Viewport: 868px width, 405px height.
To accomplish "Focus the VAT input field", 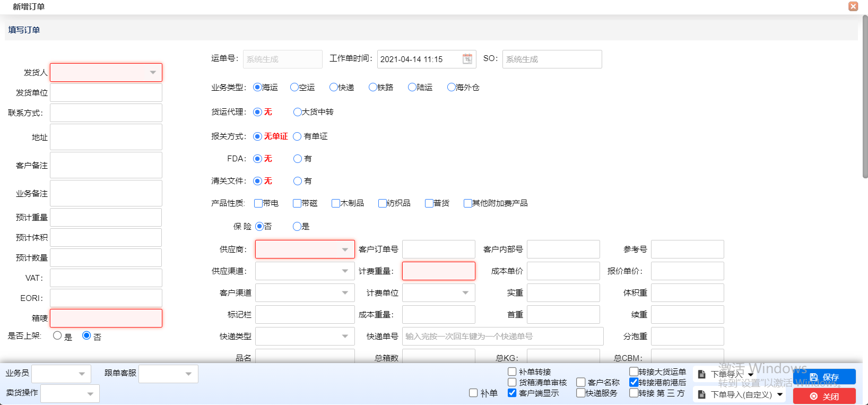I will pyautogui.click(x=106, y=278).
